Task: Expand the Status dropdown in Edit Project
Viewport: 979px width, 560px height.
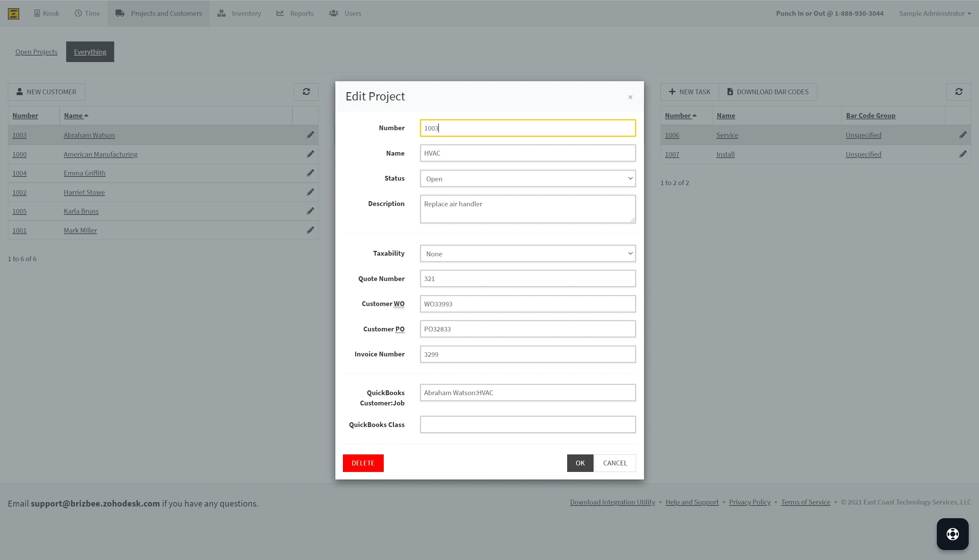Action: [528, 178]
